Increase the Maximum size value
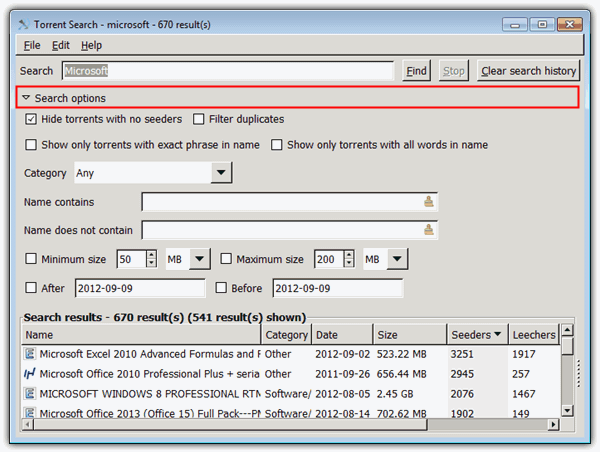Image resolution: width=600 pixels, height=452 pixels. coord(349,254)
